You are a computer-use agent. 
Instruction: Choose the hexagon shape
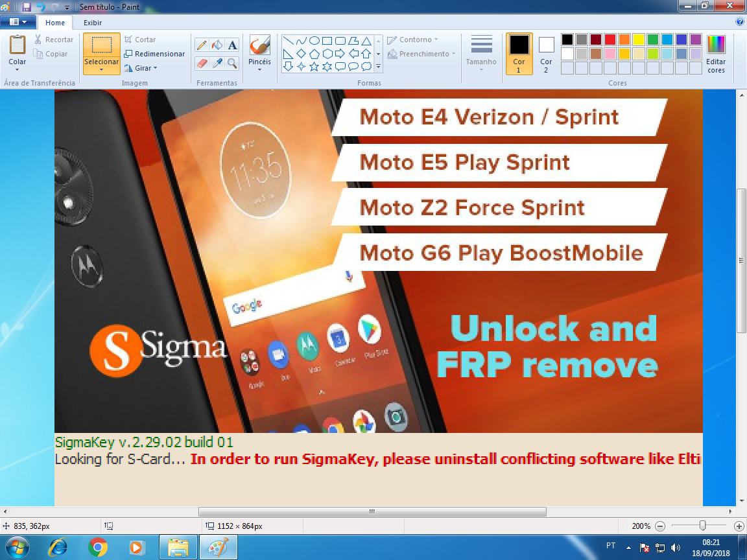[327, 54]
